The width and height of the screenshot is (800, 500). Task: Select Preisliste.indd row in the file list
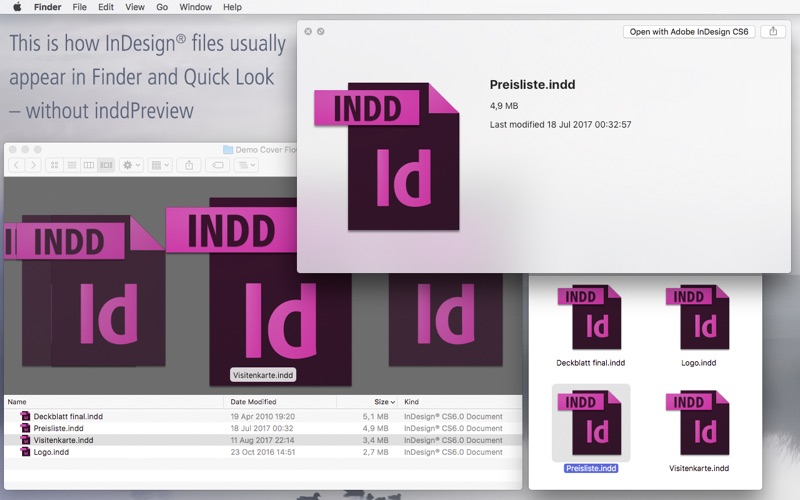[x=58, y=428]
